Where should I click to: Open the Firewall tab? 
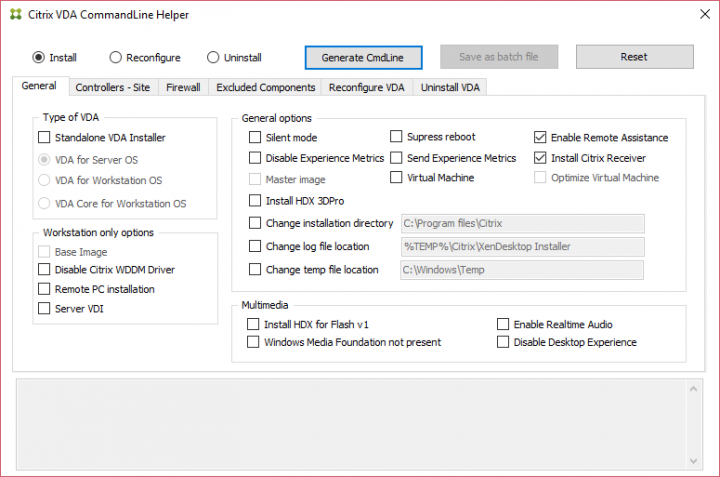(x=183, y=87)
